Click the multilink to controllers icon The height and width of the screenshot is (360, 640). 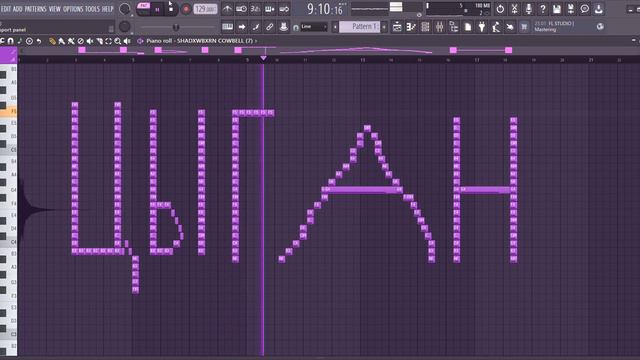269,27
